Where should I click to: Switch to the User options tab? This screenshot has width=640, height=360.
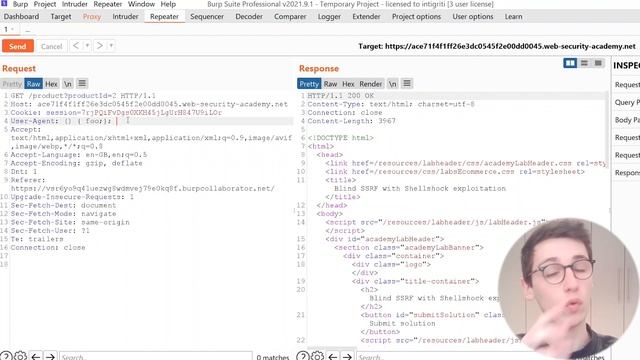click(473, 17)
